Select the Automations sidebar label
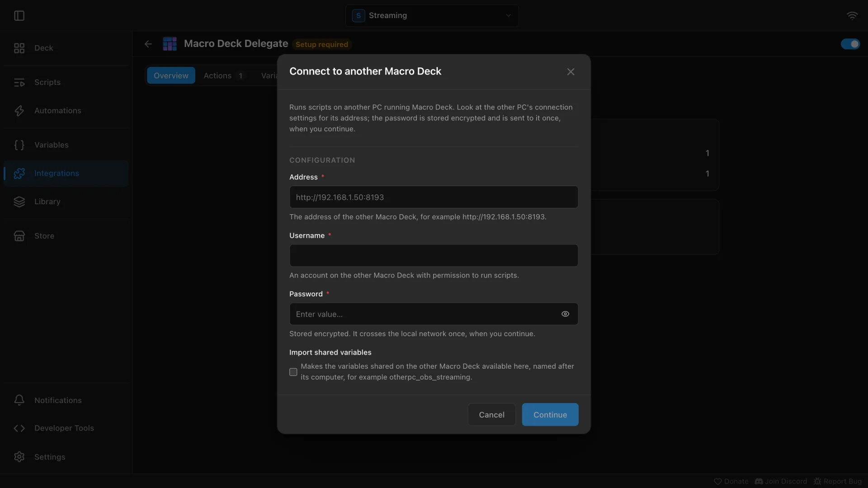 tap(58, 111)
